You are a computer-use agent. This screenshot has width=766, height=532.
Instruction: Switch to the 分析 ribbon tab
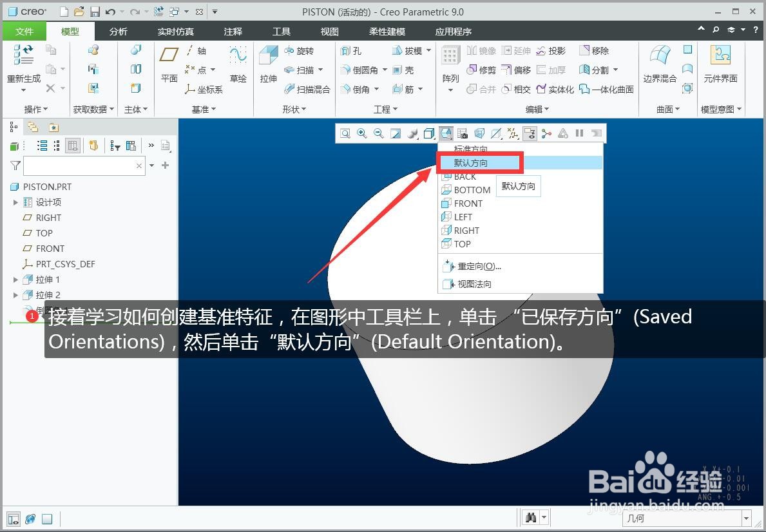pos(119,32)
